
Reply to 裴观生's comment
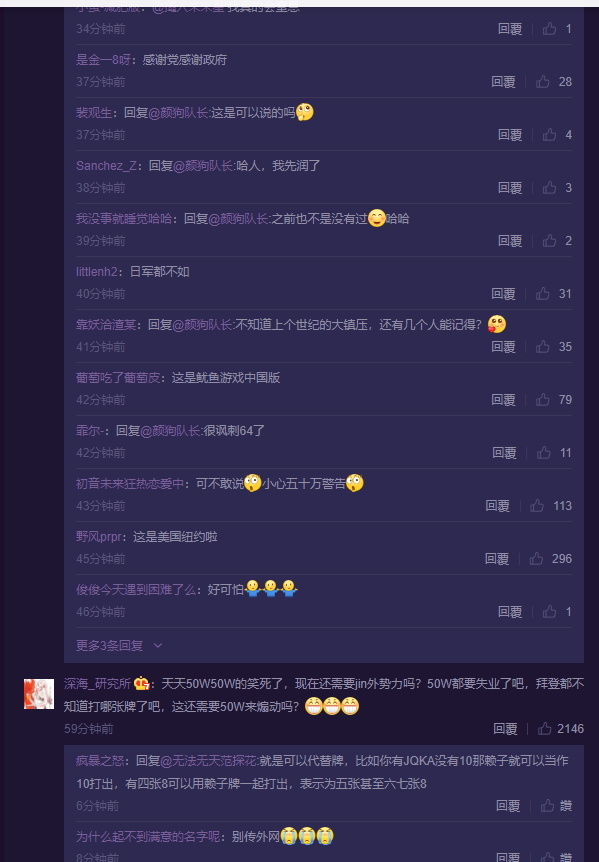[x=510, y=135]
